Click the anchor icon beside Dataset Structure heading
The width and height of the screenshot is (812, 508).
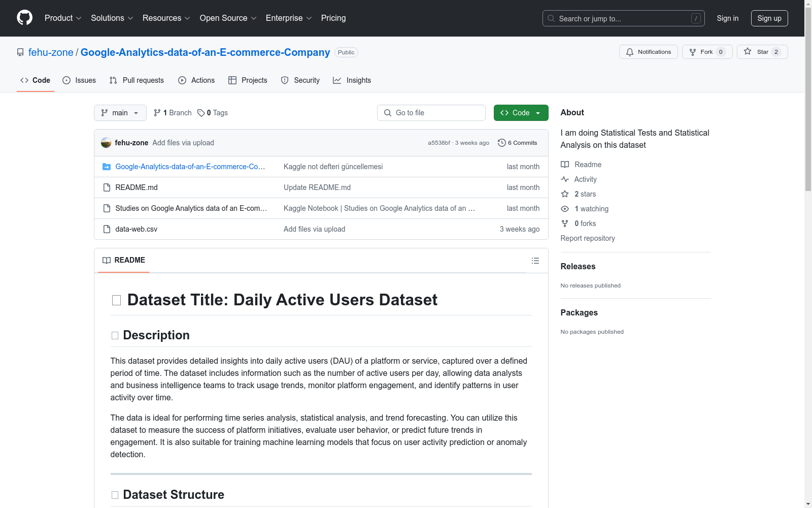point(115,495)
